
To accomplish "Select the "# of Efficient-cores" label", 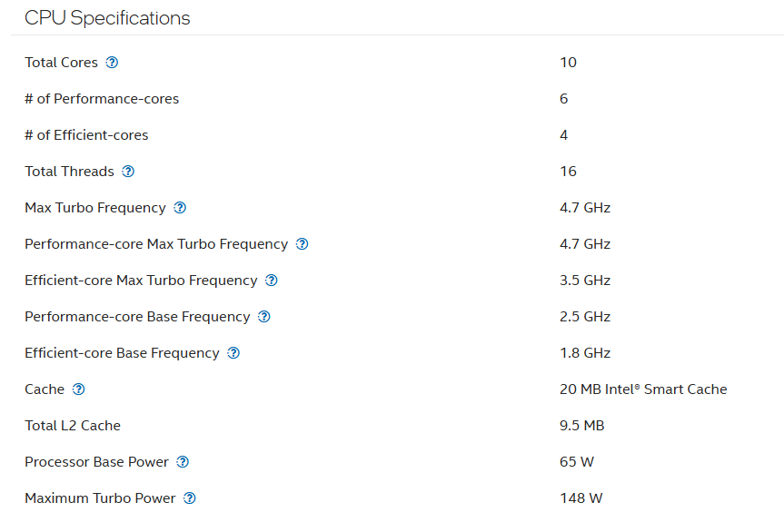I will click(x=86, y=135).
